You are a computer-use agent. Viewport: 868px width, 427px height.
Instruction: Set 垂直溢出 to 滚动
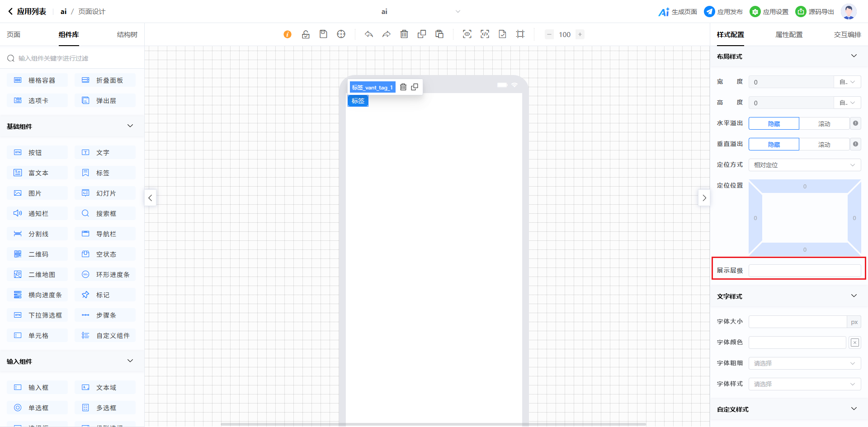(824, 145)
